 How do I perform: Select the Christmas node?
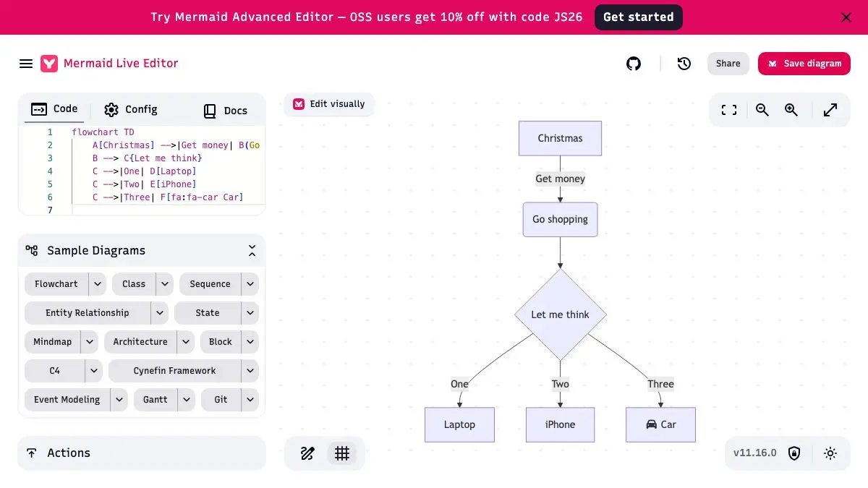coord(561,138)
